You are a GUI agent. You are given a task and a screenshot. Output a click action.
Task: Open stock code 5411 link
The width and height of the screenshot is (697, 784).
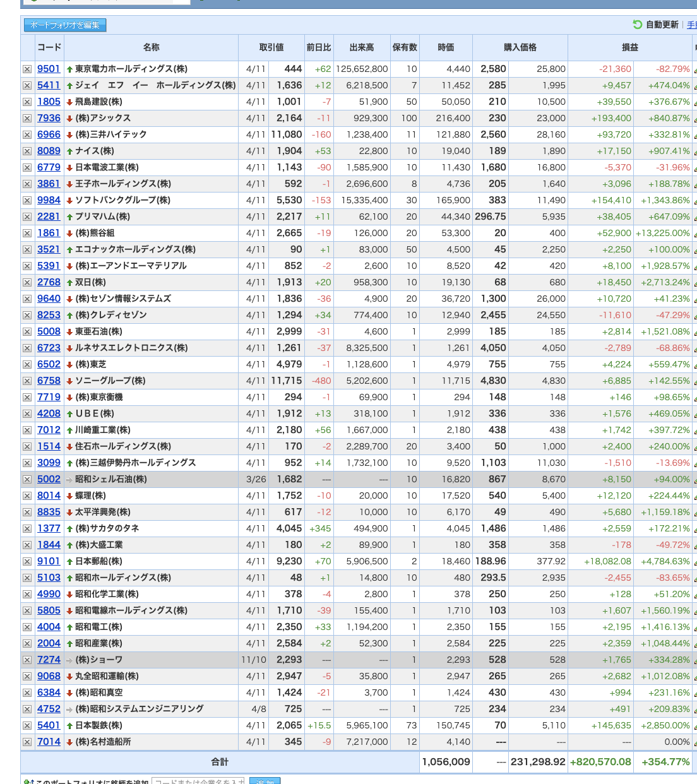click(x=49, y=85)
